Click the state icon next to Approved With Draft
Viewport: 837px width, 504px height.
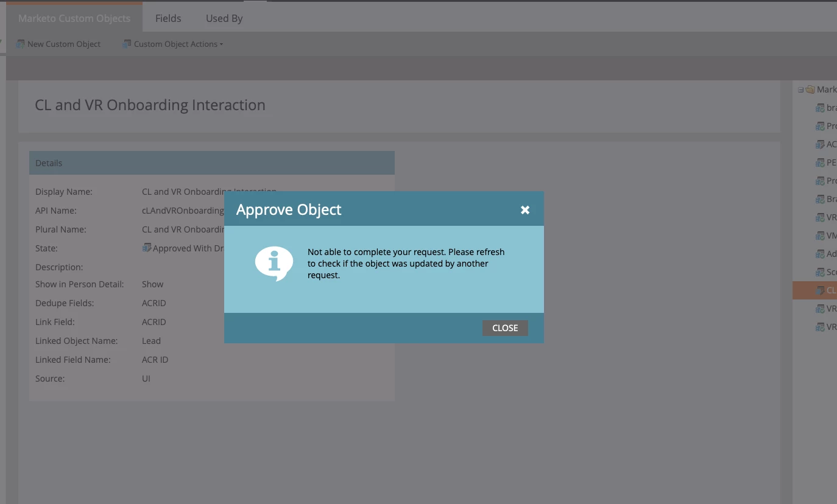tap(147, 248)
